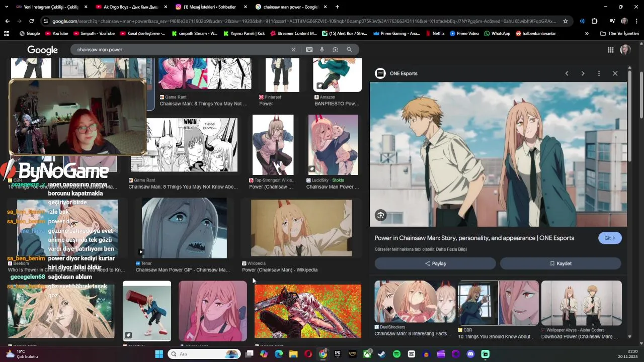Open Epic Games Launcher from taskbar
Viewport: 644px width, 362px height.
coord(338,354)
